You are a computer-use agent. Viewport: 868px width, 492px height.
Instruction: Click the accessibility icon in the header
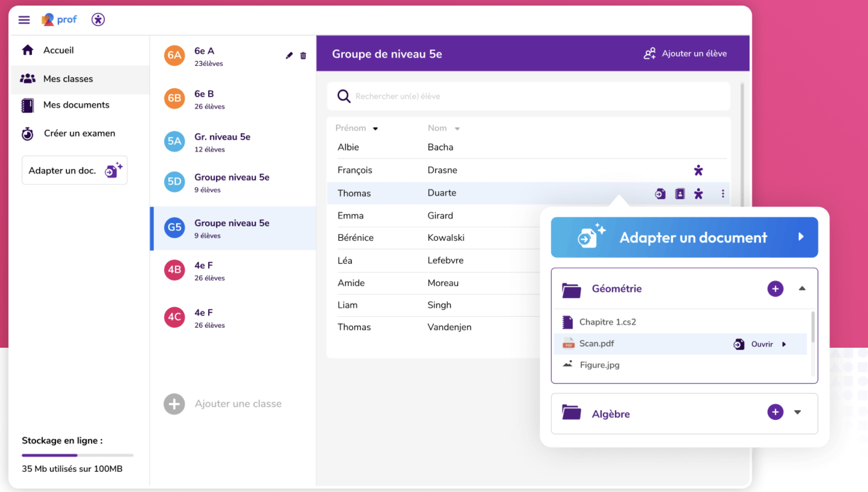tap(98, 19)
